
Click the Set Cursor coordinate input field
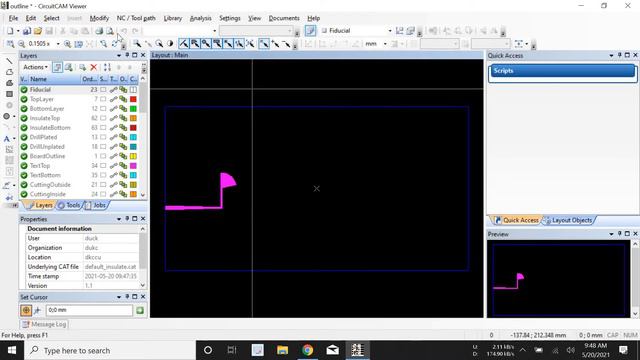pos(89,311)
